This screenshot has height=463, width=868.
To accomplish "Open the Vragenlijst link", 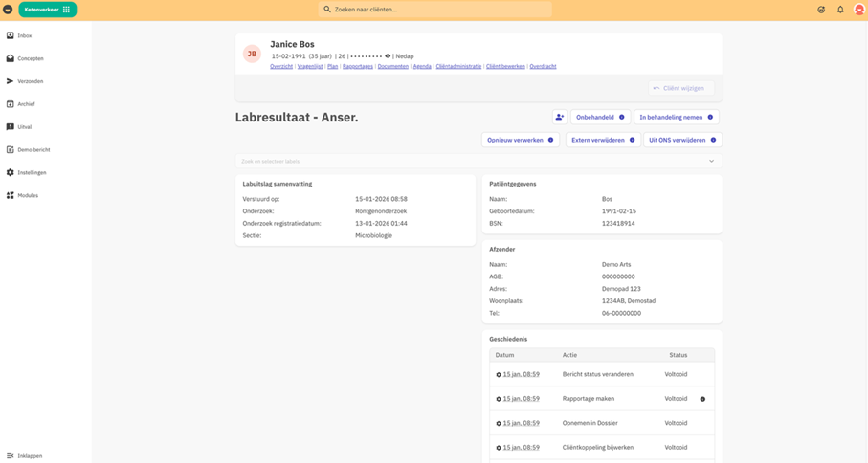I will [x=310, y=66].
